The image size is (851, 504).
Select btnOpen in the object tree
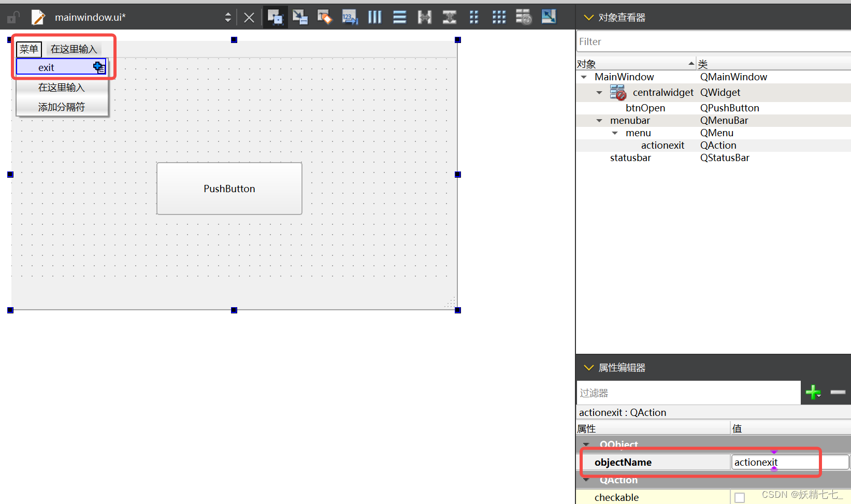click(x=645, y=108)
